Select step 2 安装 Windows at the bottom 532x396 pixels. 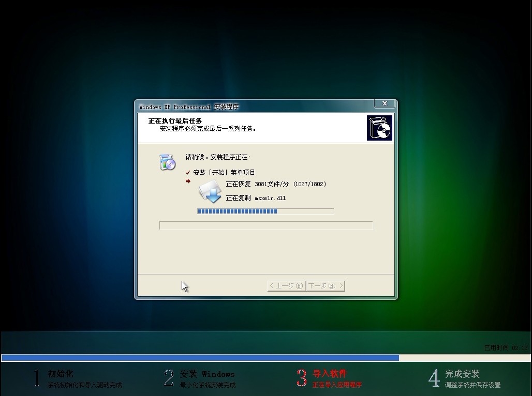[200, 378]
